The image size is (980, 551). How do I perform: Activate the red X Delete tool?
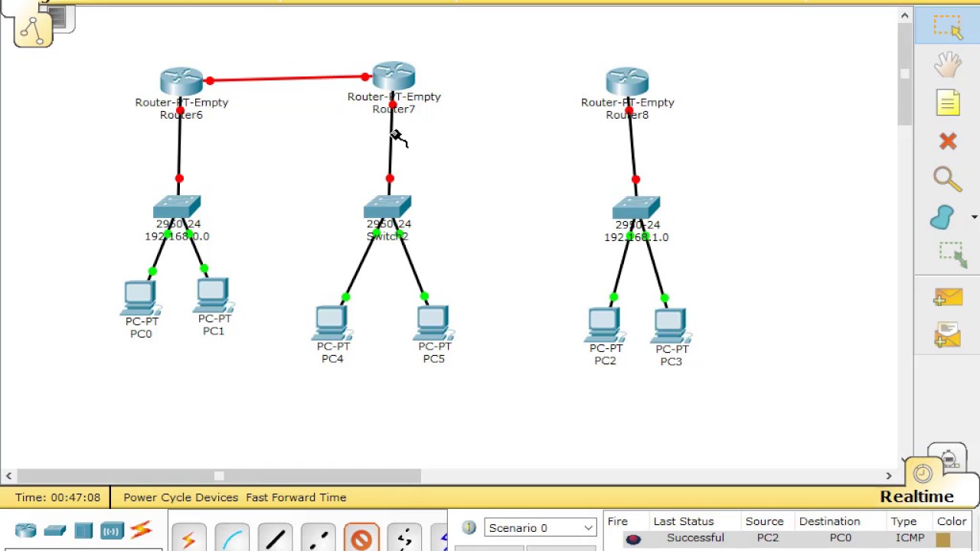(x=948, y=142)
